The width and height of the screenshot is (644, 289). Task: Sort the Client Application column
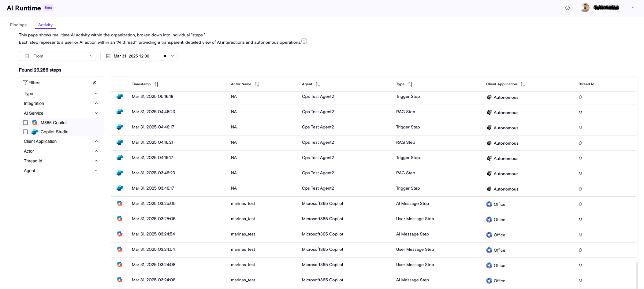(523, 84)
